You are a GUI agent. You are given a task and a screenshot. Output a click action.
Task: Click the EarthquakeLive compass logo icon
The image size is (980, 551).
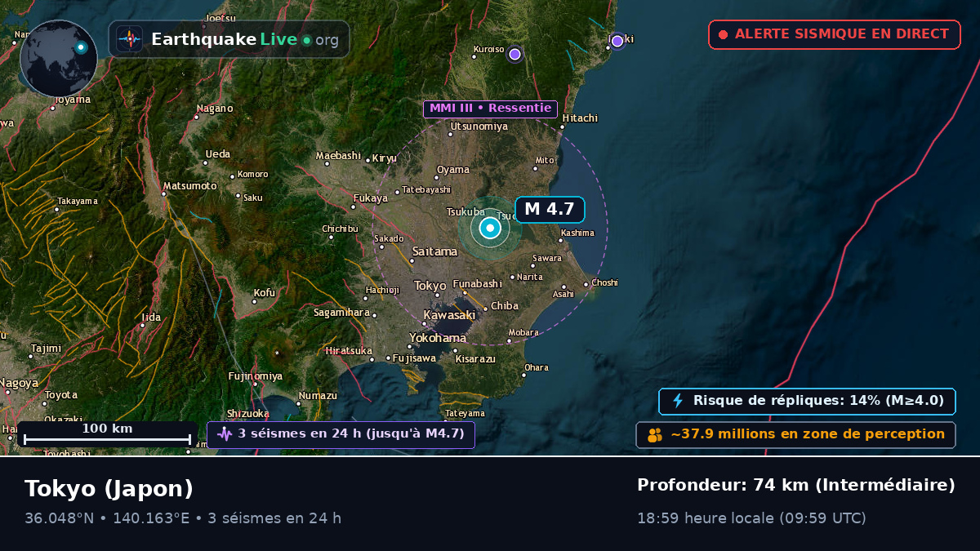[129, 39]
